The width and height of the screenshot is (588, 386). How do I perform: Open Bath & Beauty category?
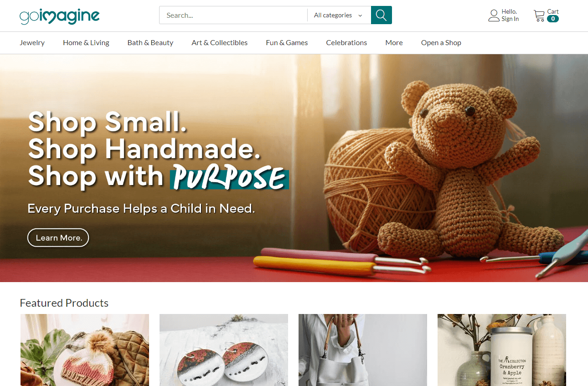tap(150, 43)
